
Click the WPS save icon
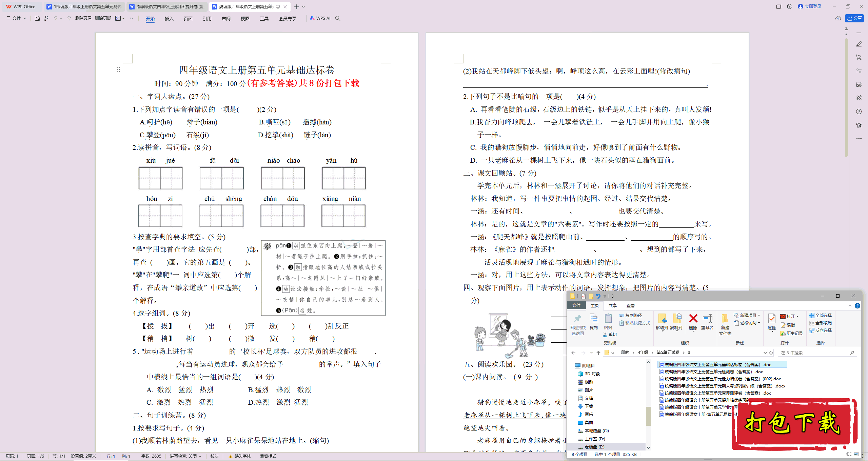point(37,18)
